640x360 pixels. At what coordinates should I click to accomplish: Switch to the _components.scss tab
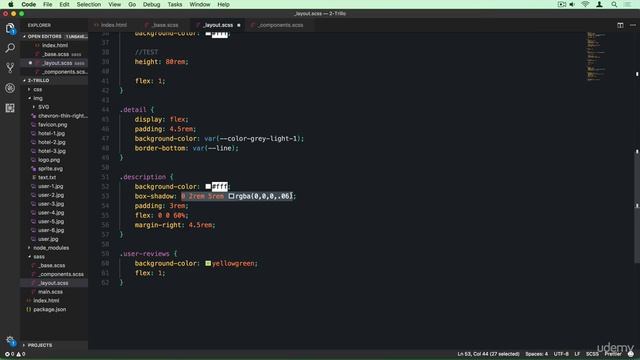click(x=281, y=25)
